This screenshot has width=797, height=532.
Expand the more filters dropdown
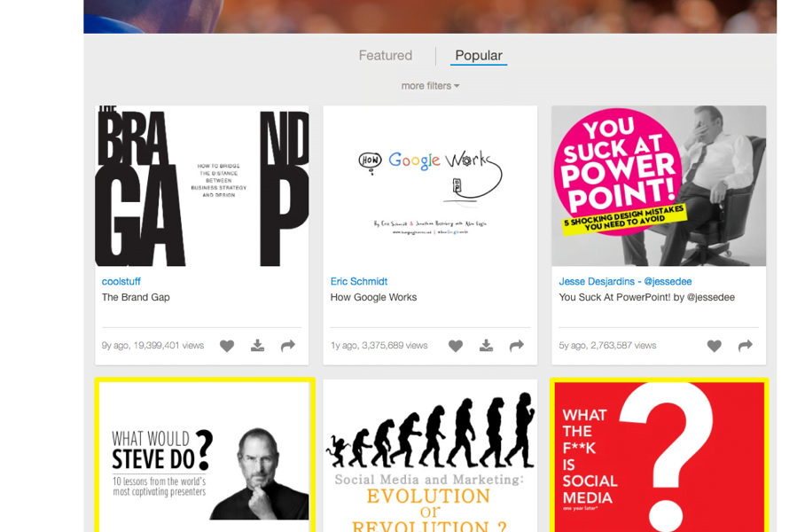[x=430, y=86]
